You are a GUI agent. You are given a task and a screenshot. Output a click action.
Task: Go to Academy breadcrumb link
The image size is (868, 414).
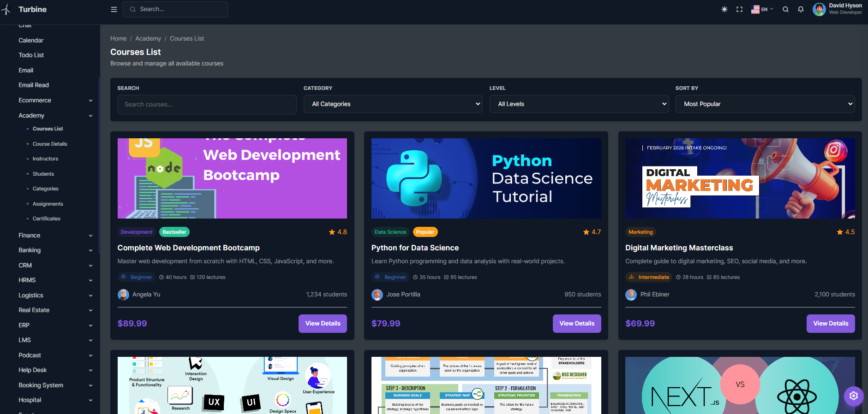(x=148, y=38)
